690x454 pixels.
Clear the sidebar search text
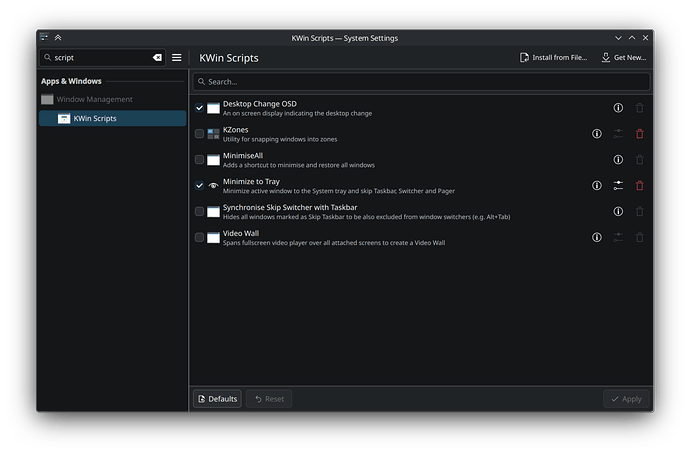point(157,58)
